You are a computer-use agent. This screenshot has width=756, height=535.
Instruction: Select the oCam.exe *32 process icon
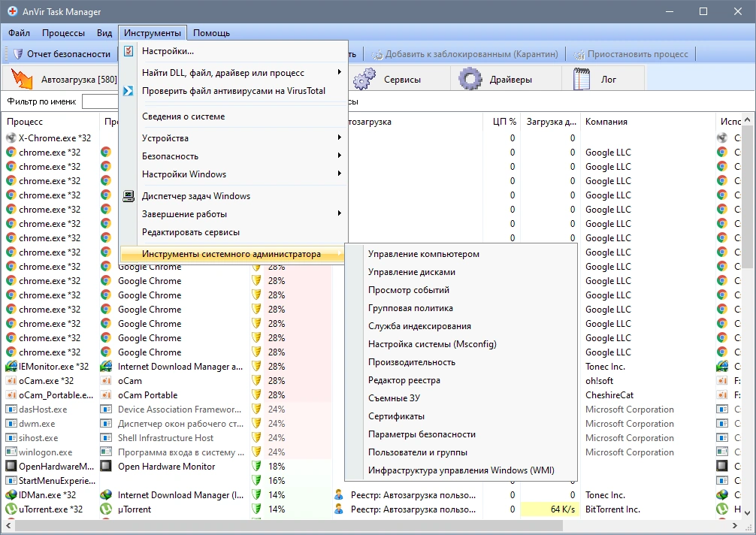tap(11, 381)
